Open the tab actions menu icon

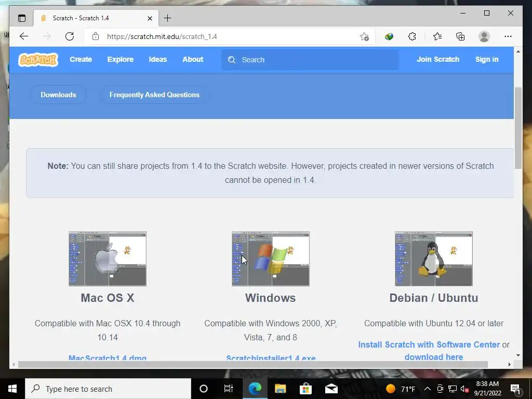click(x=22, y=18)
